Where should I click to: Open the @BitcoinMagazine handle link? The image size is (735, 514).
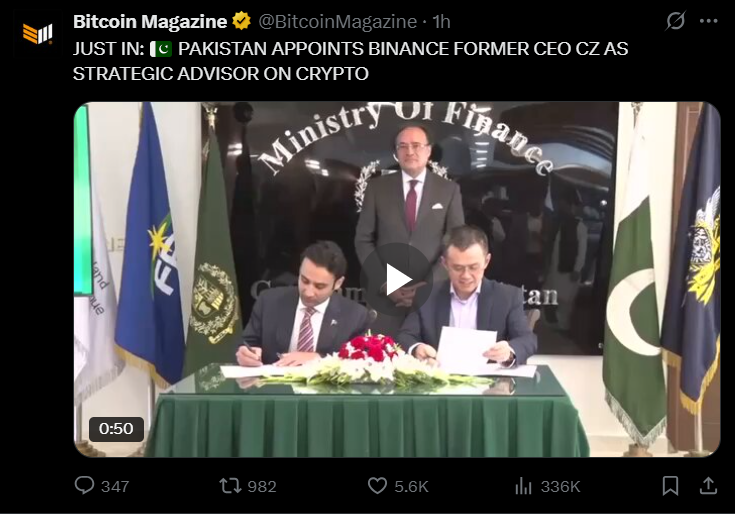338,22
